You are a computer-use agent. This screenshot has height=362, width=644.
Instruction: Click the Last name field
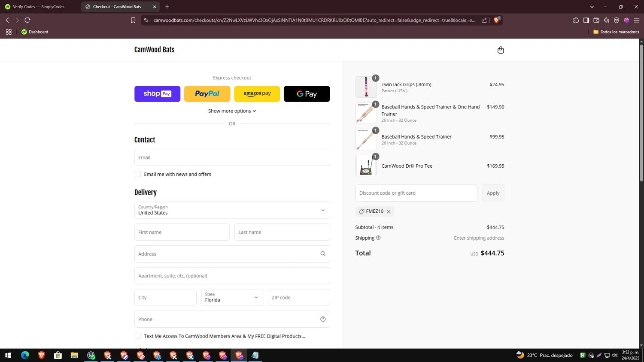click(x=282, y=232)
